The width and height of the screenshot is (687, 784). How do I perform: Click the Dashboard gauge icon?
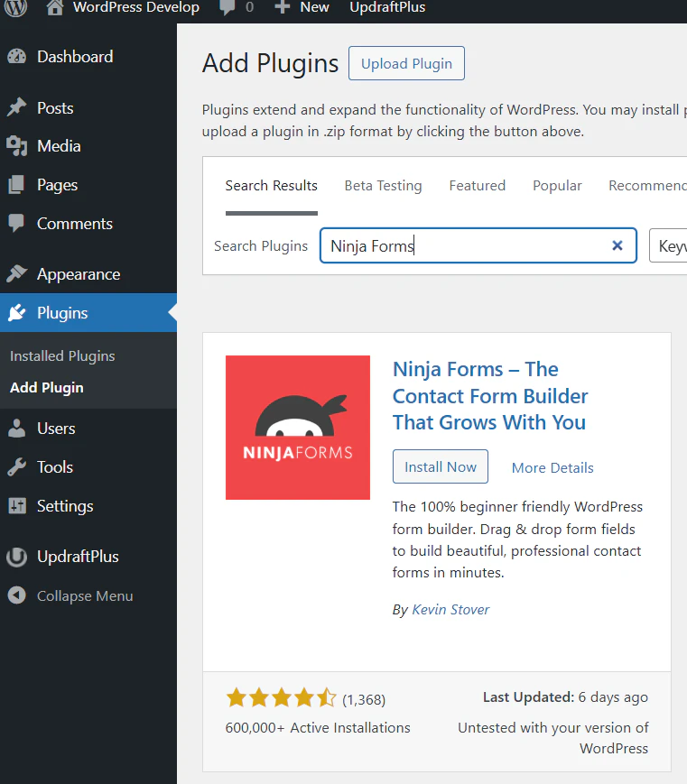point(17,57)
